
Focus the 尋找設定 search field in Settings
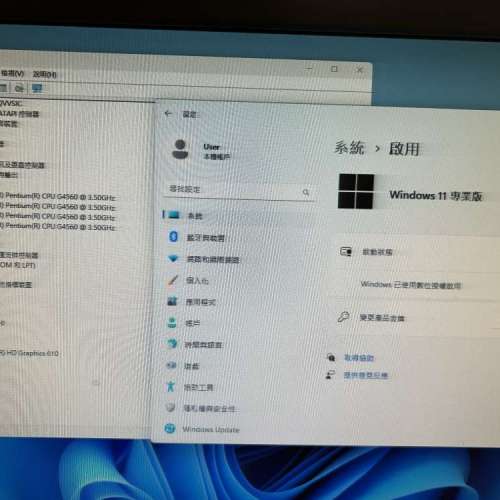(239, 190)
